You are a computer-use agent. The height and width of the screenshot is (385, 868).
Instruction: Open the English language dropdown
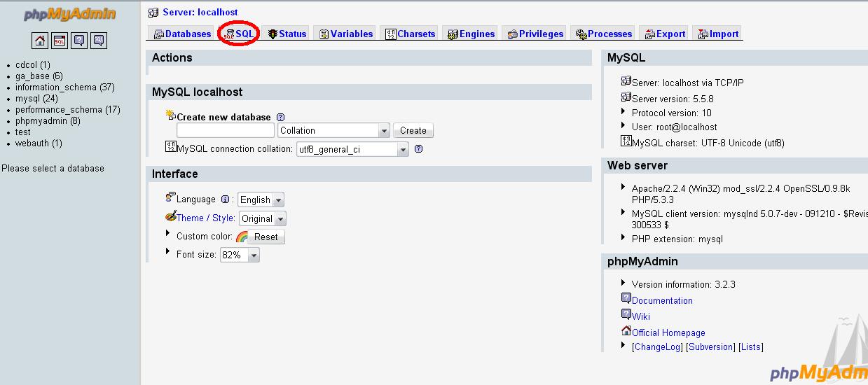tap(261, 199)
